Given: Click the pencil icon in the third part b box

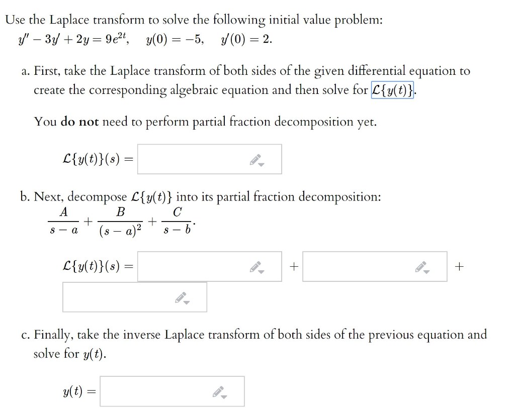Looking at the screenshot, I should click(x=180, y=296).
